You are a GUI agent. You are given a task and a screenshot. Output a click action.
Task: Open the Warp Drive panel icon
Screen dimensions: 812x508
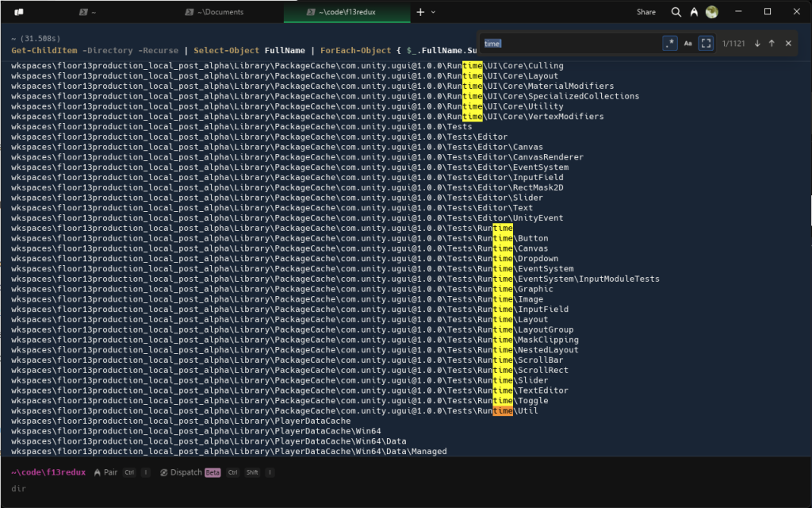tap(19, 12)
